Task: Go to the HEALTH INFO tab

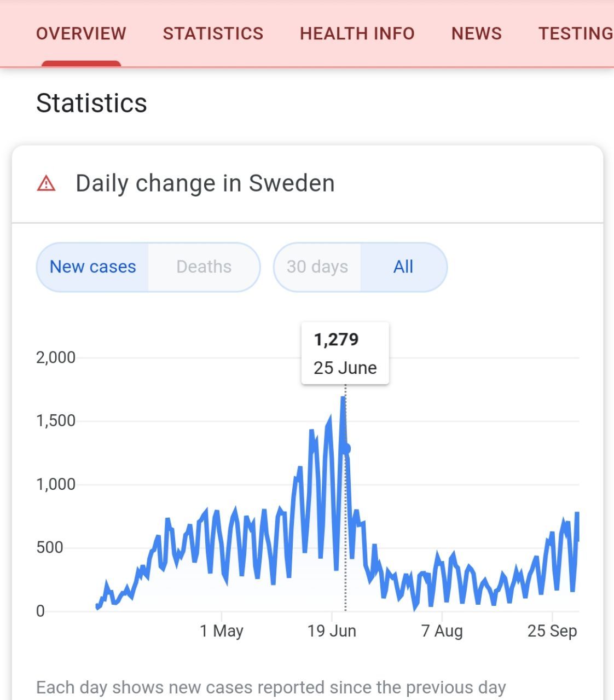Action: 357,33
